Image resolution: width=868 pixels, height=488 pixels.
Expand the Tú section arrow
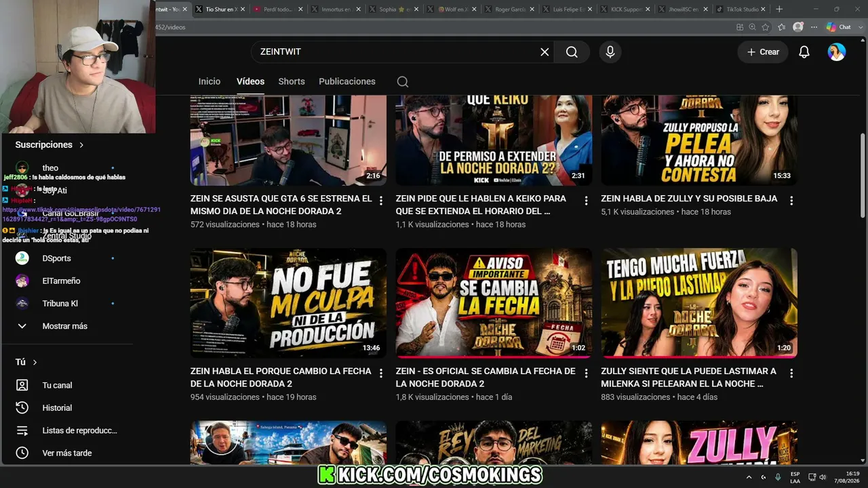coord(35,363)
